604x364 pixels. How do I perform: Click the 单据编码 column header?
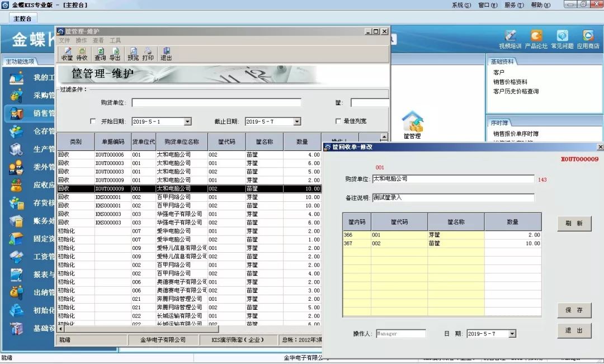[113, 142]
